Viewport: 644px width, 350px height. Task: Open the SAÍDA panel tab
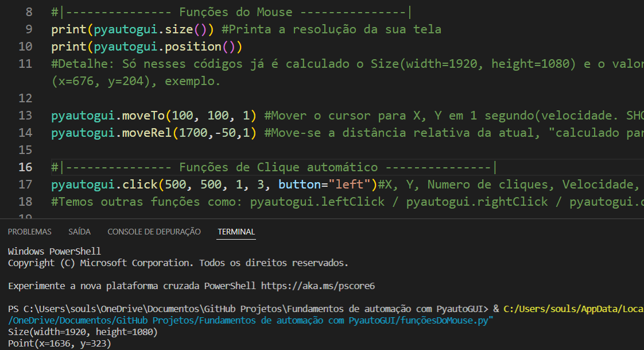click(79, 231)
